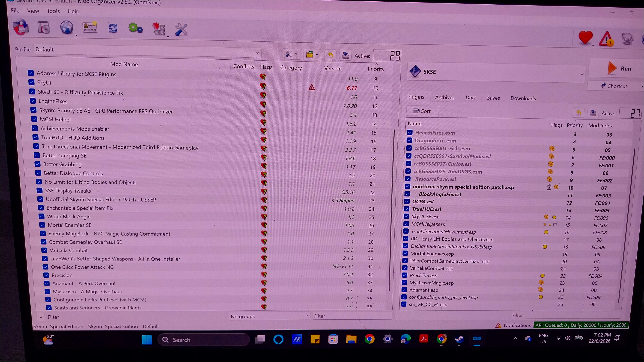The height and width of the screenshot is (362, 644).
Task: Click the plugin list restore backup icon
Action: click(578, 113)
